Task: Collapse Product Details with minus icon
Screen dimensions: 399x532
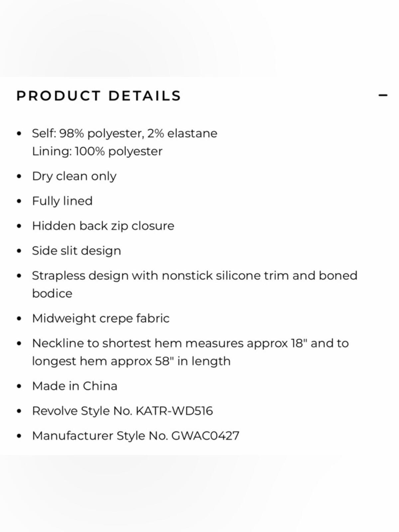Action: click(x=383, y=95)
